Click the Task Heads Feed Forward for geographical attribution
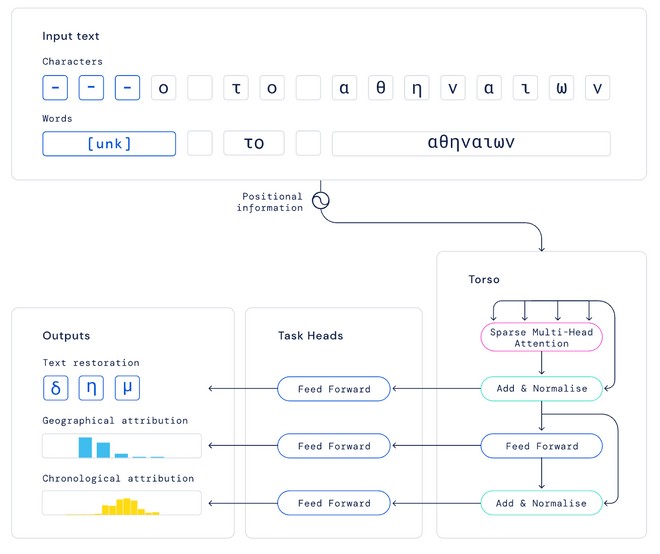The image size is (660, 554). 334,446
